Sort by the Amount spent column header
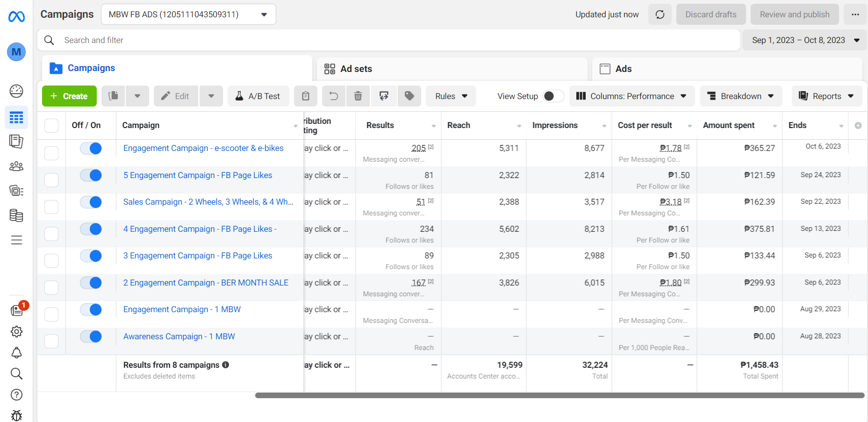 coord(729,125)
